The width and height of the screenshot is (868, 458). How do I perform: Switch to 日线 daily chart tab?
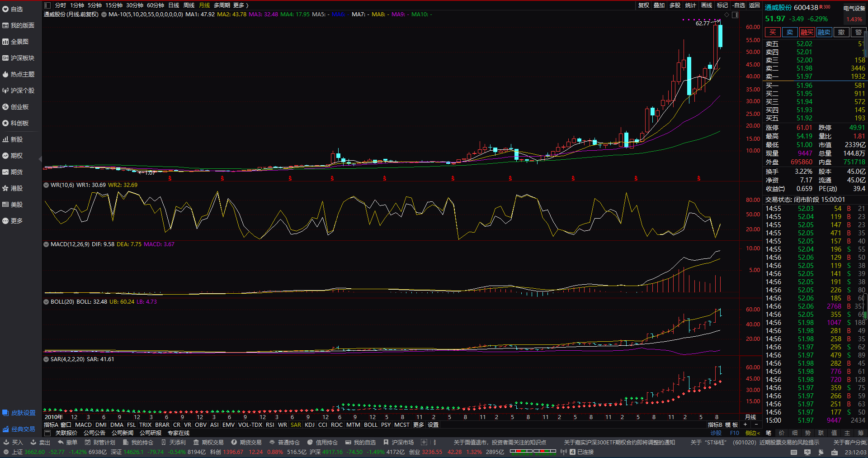point(174,5)
